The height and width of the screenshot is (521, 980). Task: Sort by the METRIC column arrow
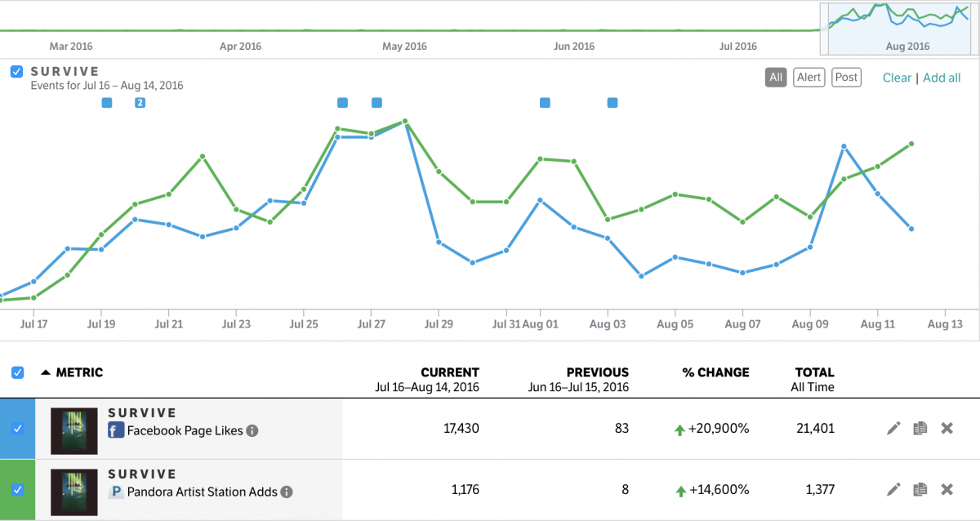coord(46,372)
